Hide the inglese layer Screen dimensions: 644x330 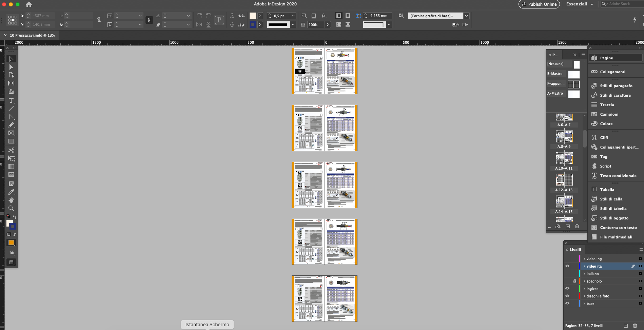(x=567, y=288)
